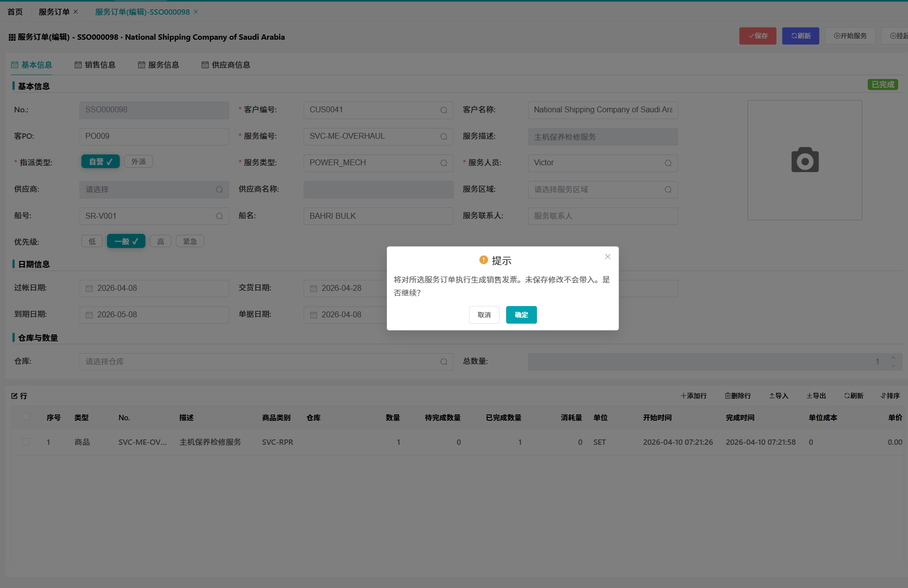Close the prompt dialog with X
This screenshot has height=588, width=908.
point(608,256)
